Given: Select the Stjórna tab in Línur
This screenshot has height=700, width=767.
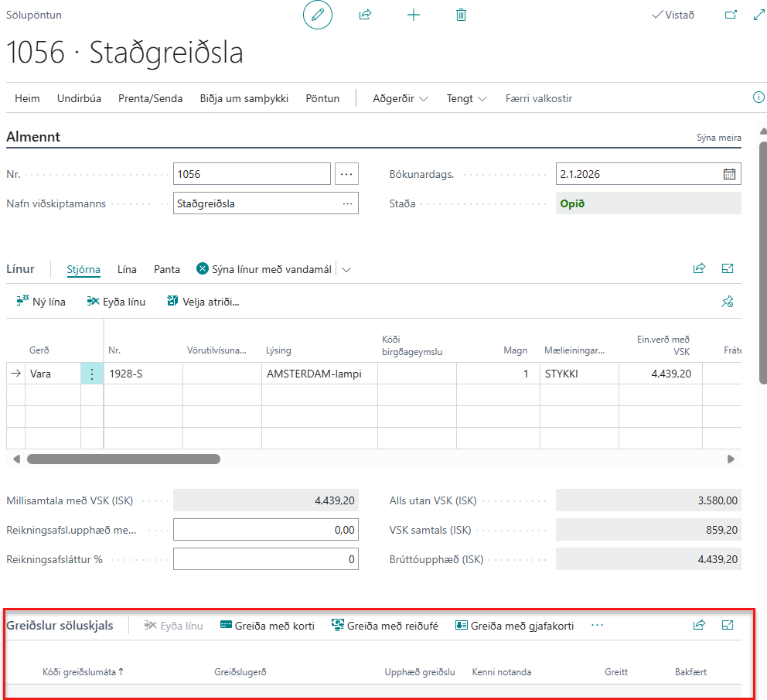Looking at the screenshot, I should click(84, 269).
